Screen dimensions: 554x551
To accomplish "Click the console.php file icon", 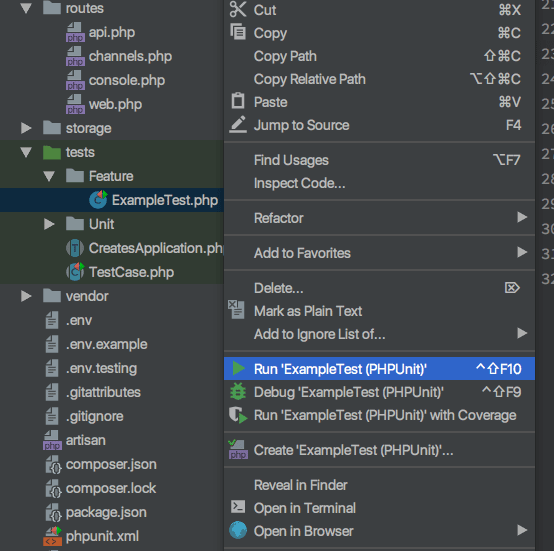I will (75, 80).
